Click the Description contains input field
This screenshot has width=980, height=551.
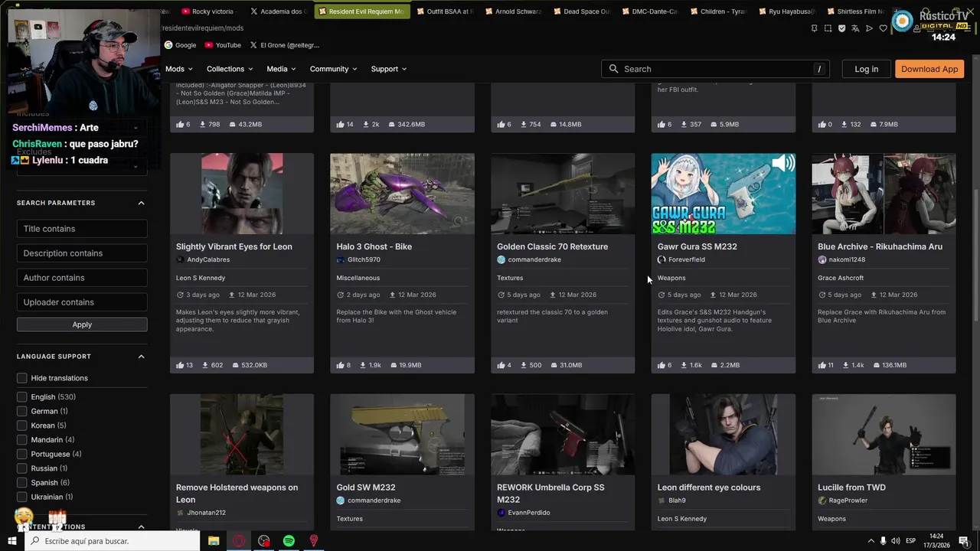point(82,253)
